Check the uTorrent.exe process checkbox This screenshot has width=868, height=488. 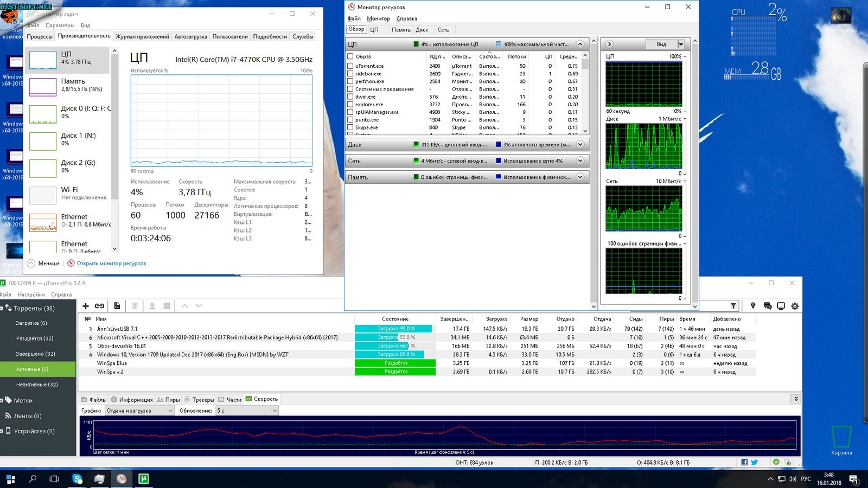point(350,66)
